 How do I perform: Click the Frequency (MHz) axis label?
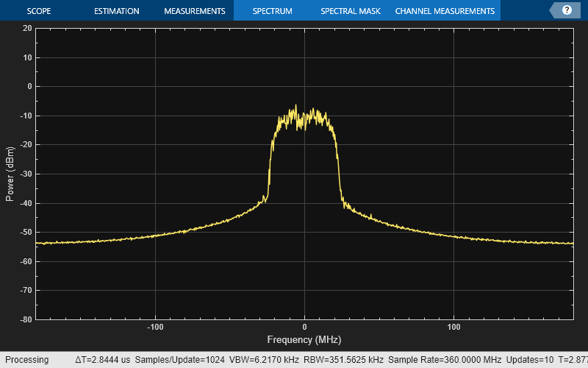coord(304,341)
